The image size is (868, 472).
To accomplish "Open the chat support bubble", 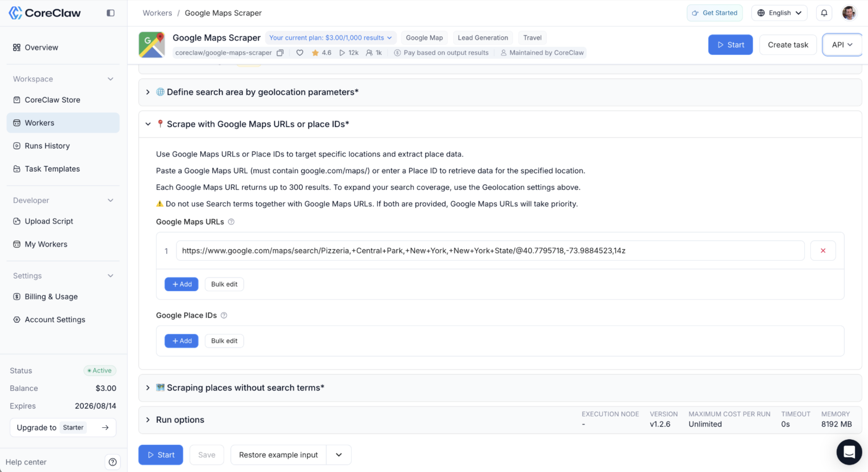I will (849, 452).
